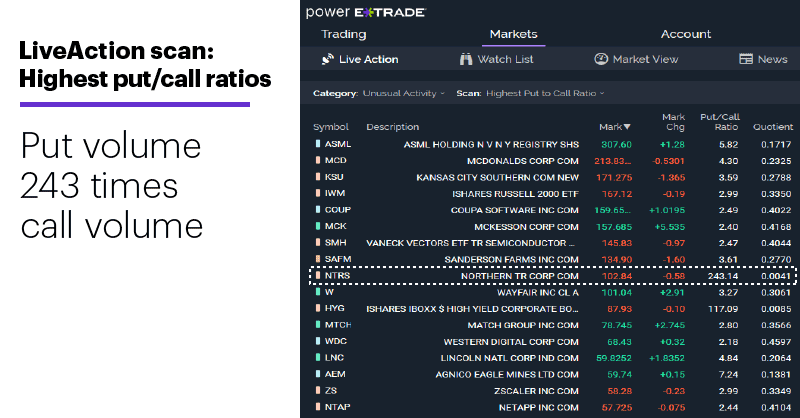Select the SAFM symbol
The height and width of the screenshot is (418, 800).
point(338,259)
